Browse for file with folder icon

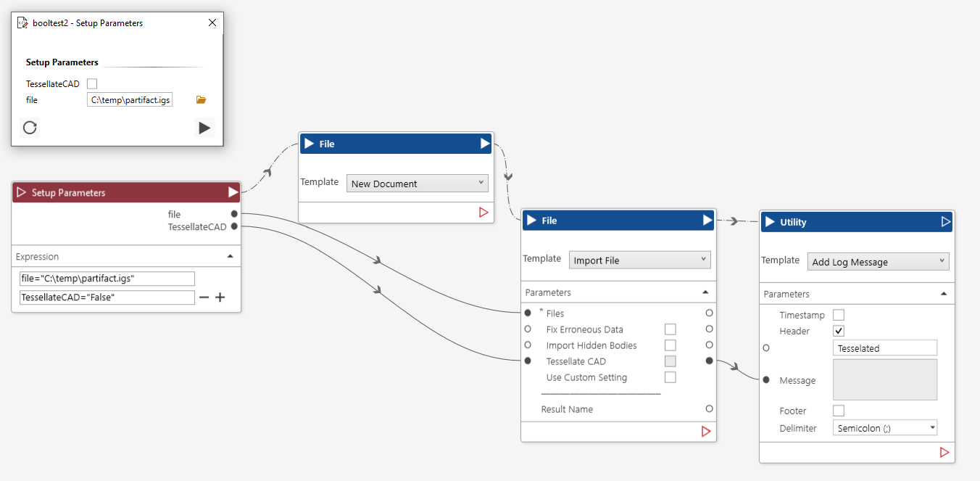[x=202, y=100]
